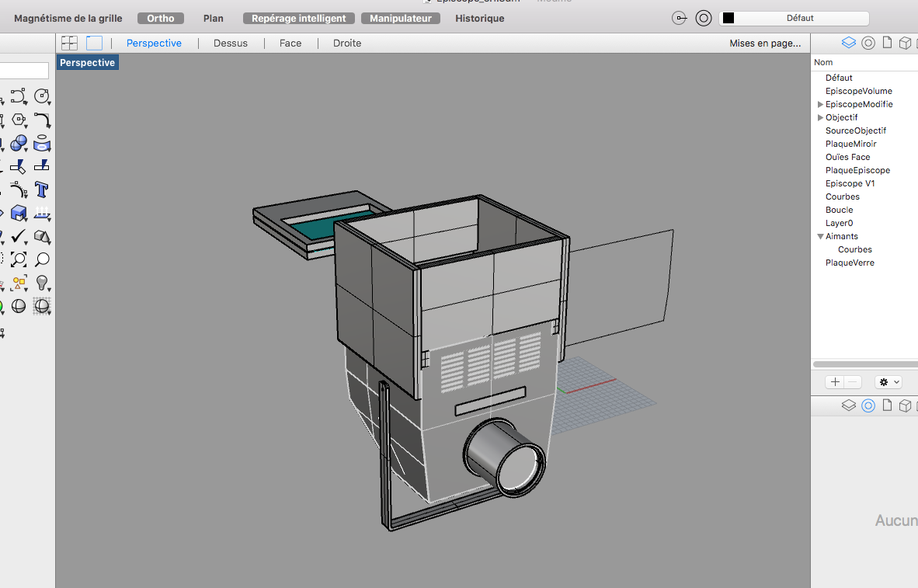This screenshot has width=918, height=588.
Task: Click the light bulb visibility icon
Action: click(42, 283)
